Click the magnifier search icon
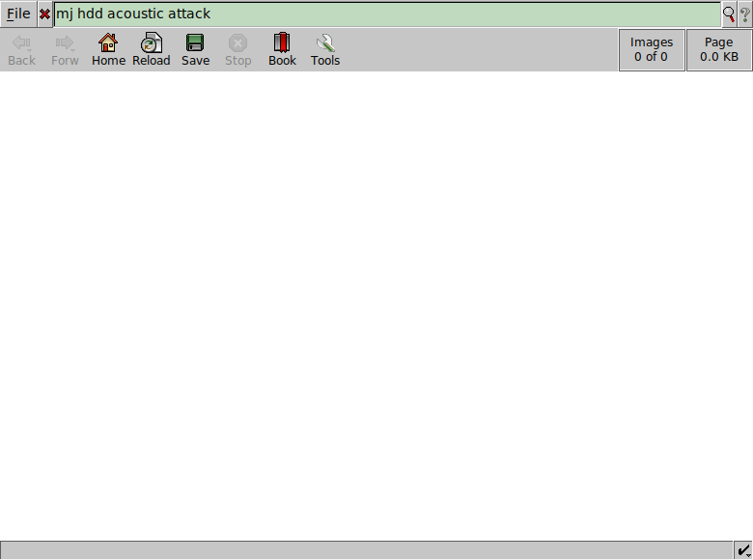 tap(729, 14)
